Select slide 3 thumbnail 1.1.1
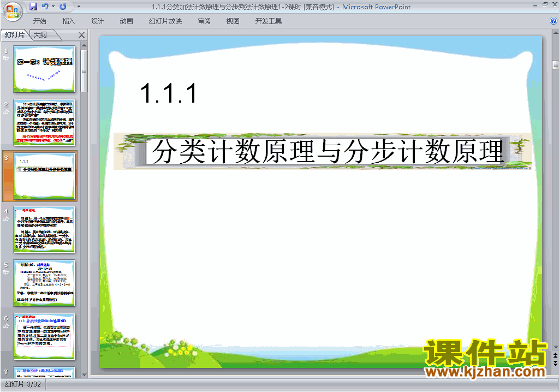Image resolution: width=559 pixels, height=392 pixels. [44, 176]
